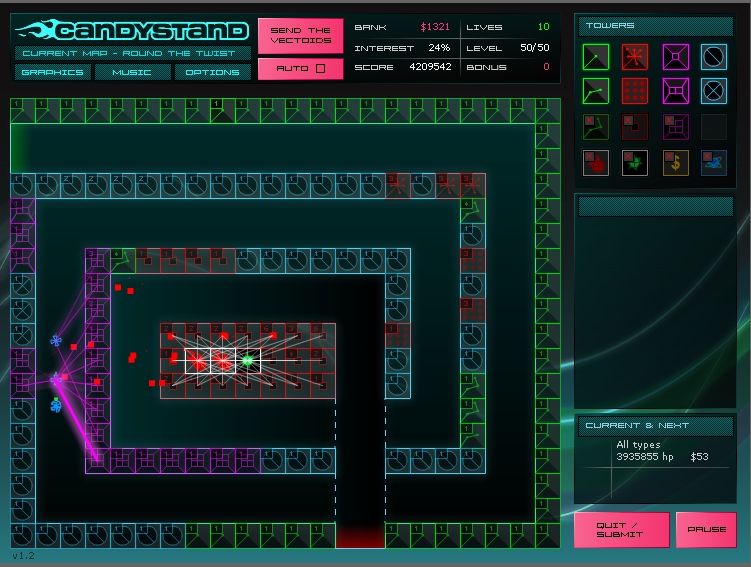Click the wave health 3935855 hp
This screenshot has height=567, width=751.
[645, 456]
